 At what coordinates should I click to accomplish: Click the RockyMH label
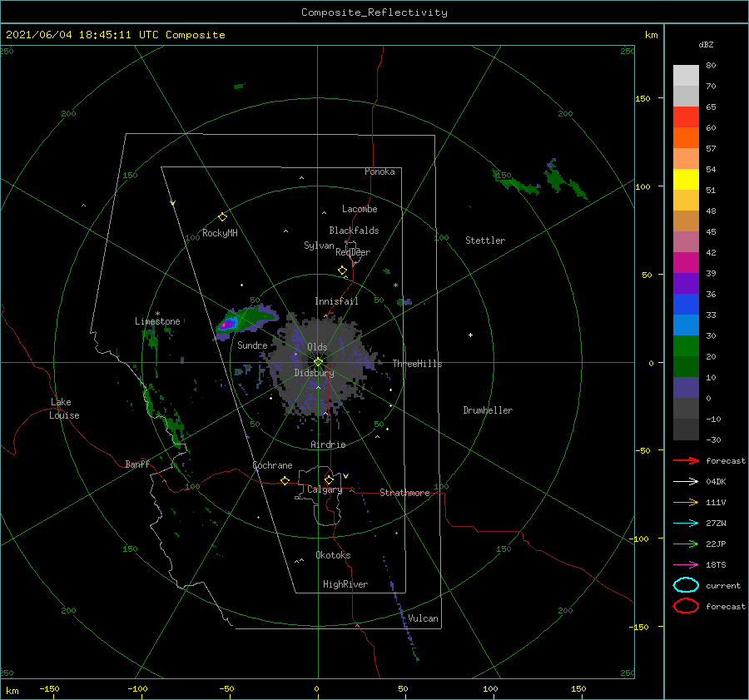coord(220,233)
